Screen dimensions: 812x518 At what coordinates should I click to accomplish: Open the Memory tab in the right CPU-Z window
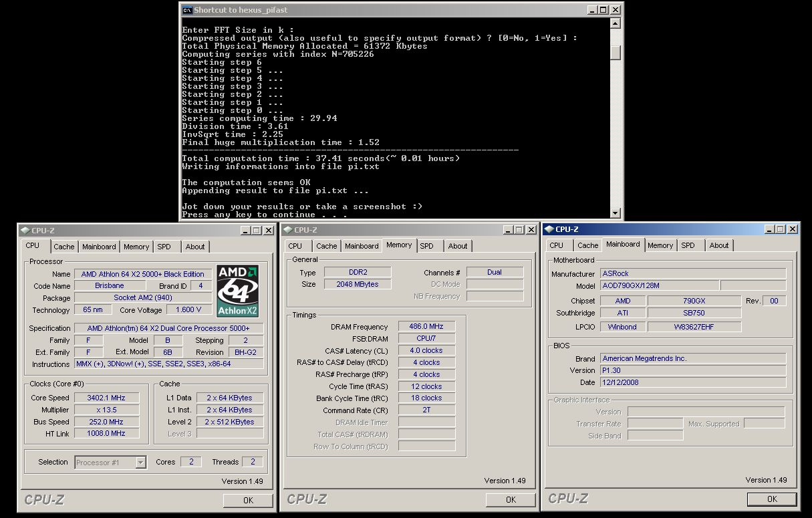coord(660,245)
